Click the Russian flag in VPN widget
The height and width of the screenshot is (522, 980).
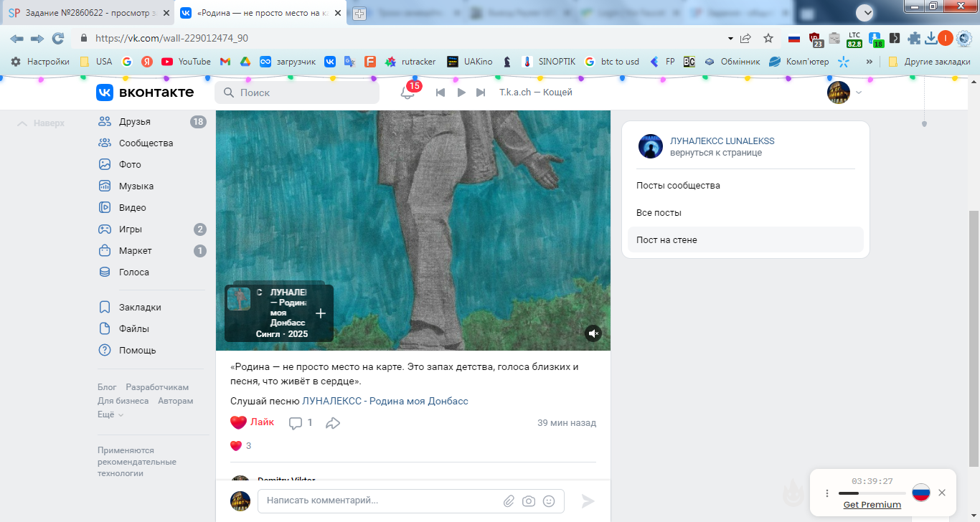pyautogui.click(x=921, y=493)
